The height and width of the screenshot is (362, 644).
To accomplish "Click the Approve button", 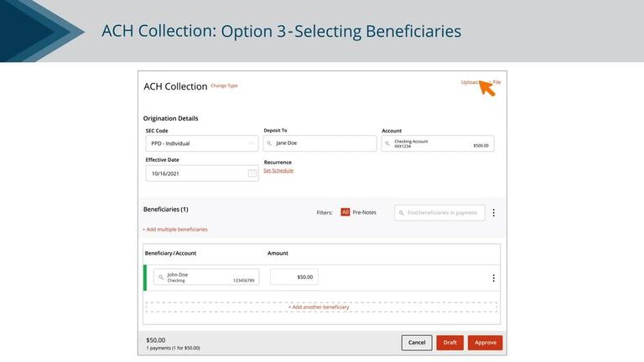I will [485, 343].
